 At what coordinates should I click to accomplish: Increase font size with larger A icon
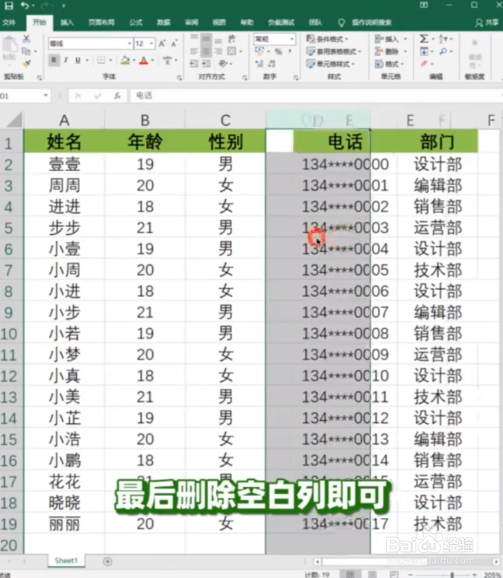[x=162, y=43]
